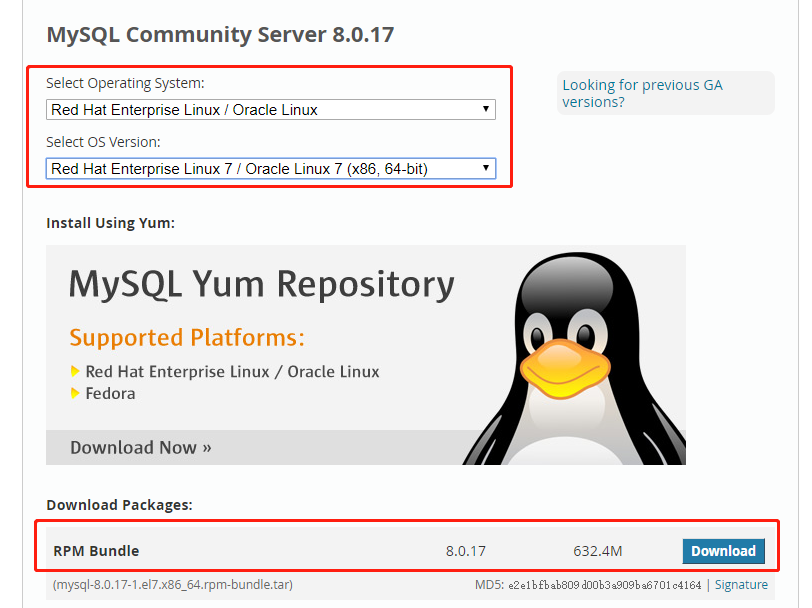Select the mysql-8.0.17-1.el7.x86_64.rpm-bundle.tar filename
The height and width of the screenshot is (608, 812).
point(173,585)
